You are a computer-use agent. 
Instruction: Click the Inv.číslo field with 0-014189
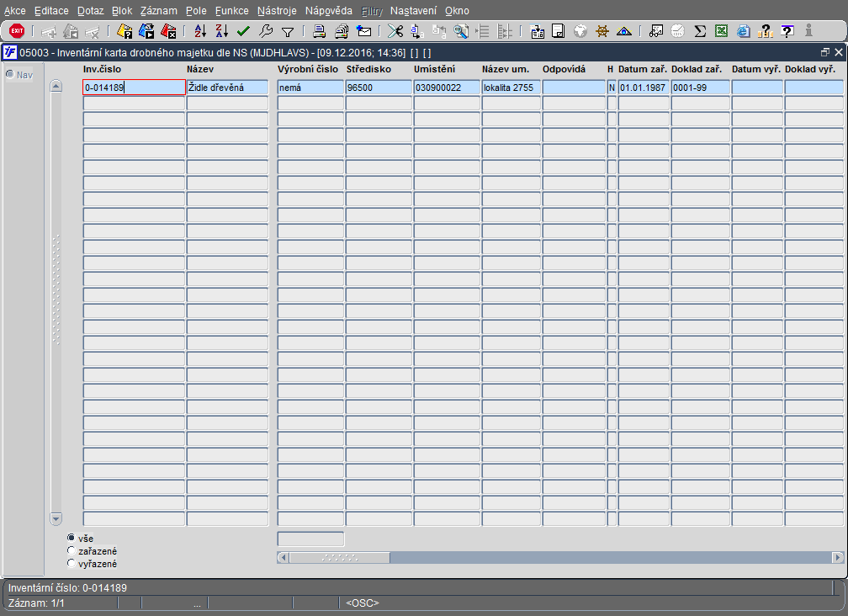point(134,87)
